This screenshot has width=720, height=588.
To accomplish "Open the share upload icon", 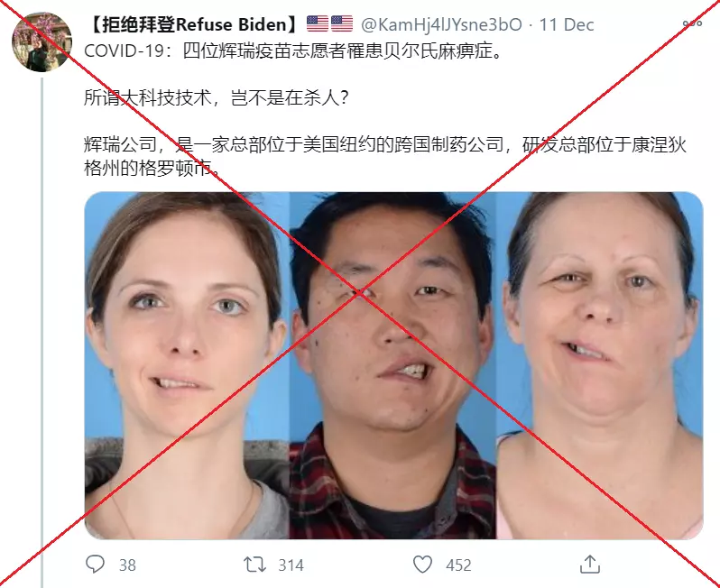I will click(x=590, y=565).
